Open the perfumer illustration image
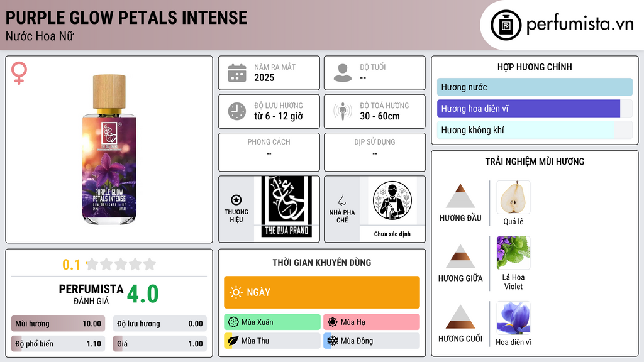Screen dimensions: 644x362 [392, 200]
